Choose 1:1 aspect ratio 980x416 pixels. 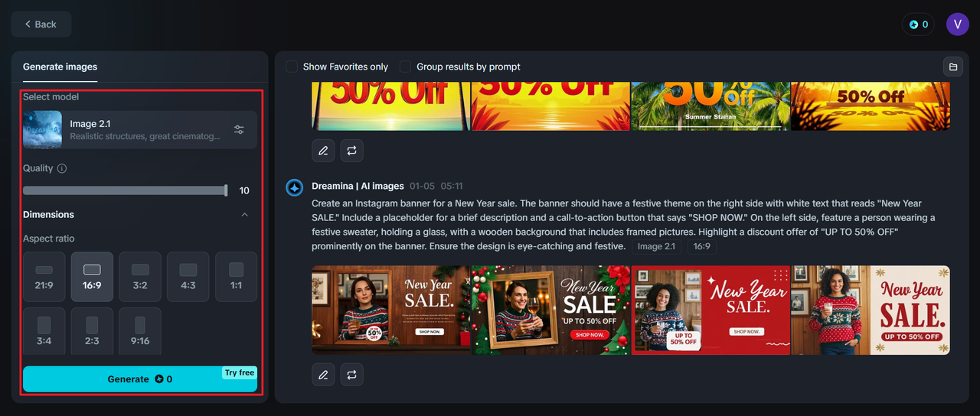coord(236,277)
